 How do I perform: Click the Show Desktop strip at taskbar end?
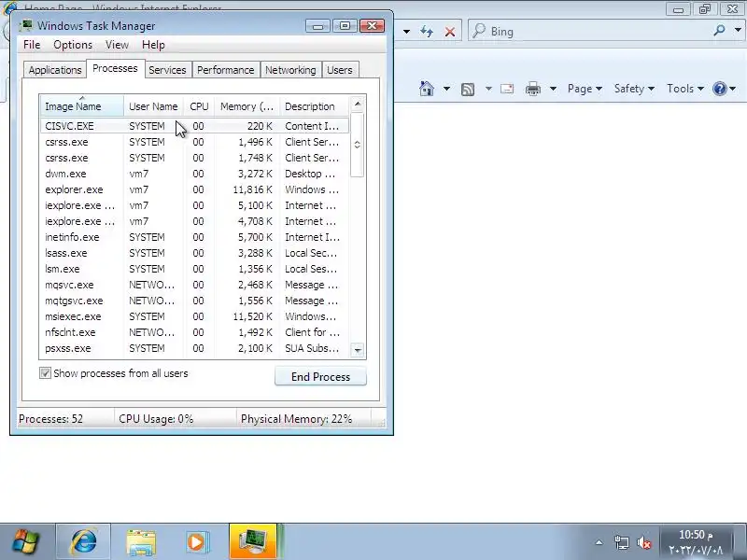tap(741, 542)
